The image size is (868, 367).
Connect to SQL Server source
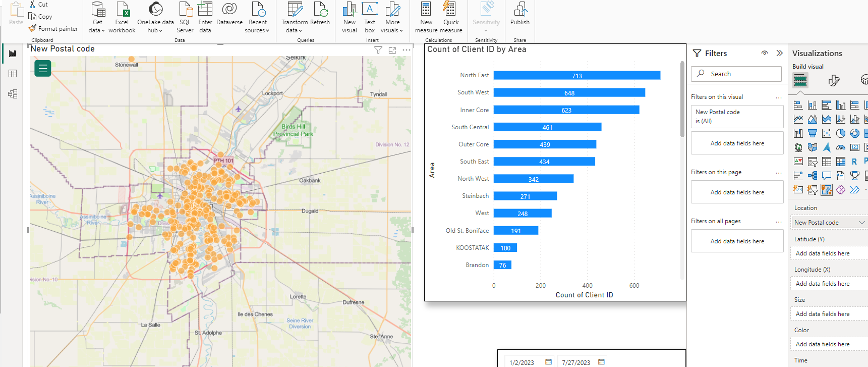[185, 18]
